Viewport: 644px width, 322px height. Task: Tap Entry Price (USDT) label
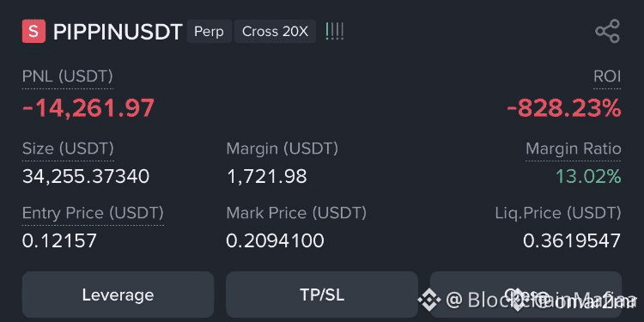(x=93, y=213)
